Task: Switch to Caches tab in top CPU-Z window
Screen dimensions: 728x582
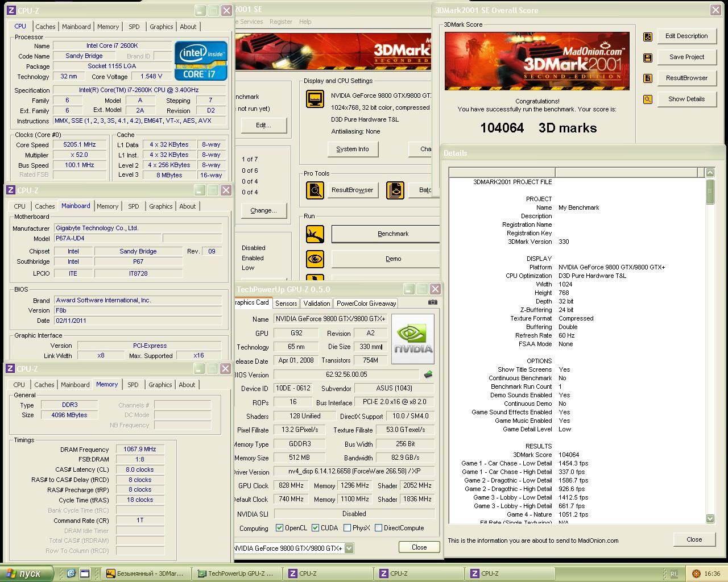Action: pos(45,27)
